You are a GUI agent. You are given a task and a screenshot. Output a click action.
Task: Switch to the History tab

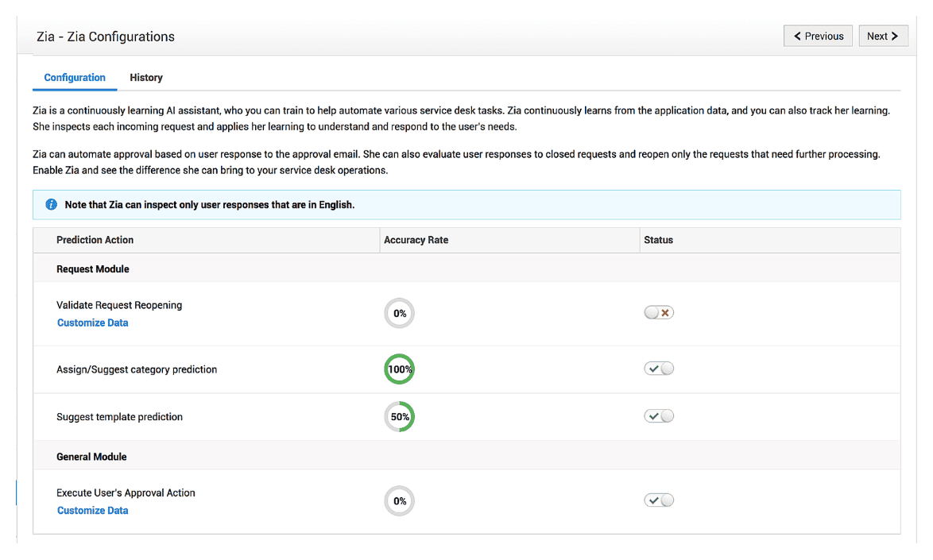coord(145,77)
